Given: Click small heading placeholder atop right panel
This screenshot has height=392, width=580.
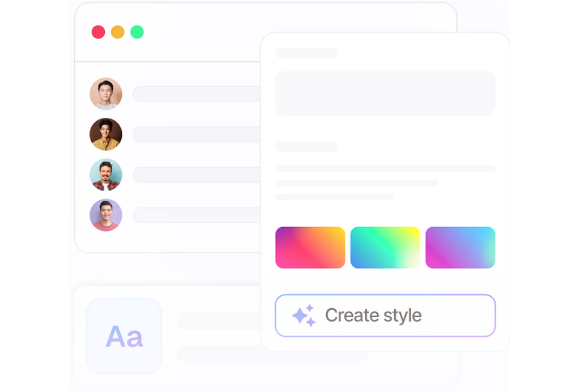Looking at the screenshot, I should click(x=306, y=53).
